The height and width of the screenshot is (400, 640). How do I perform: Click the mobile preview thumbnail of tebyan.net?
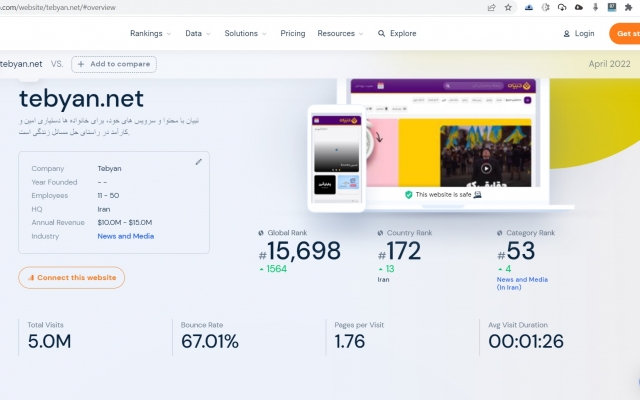point(336,158)
